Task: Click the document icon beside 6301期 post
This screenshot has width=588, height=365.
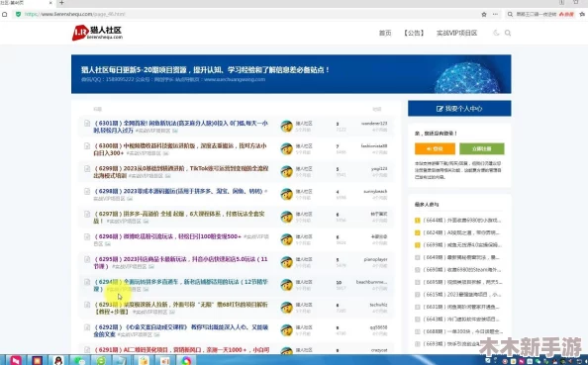Action: point(87,123)
